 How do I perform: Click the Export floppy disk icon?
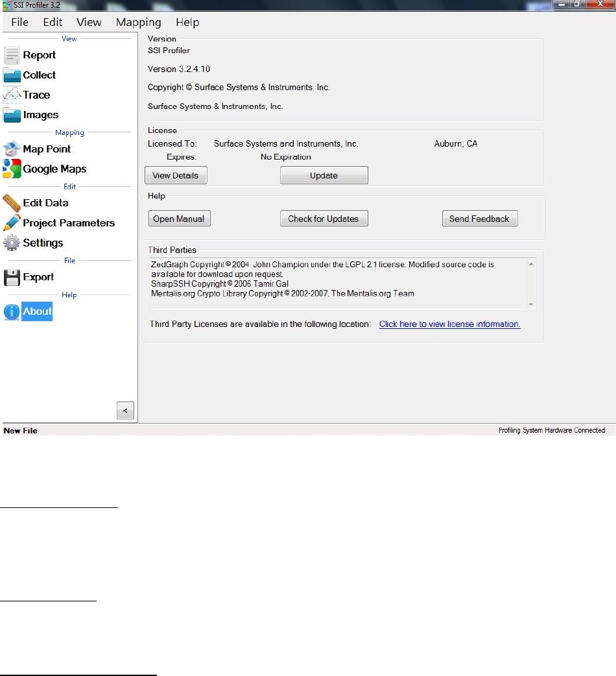coord(12,278)
